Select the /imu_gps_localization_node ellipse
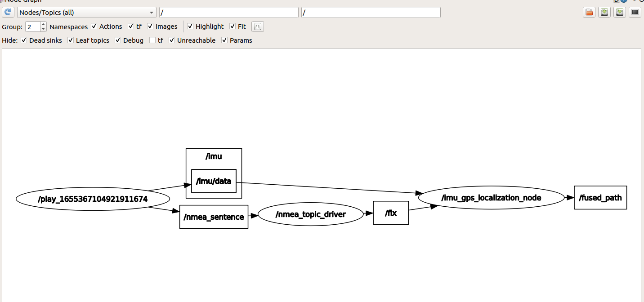 coord(491,198)
